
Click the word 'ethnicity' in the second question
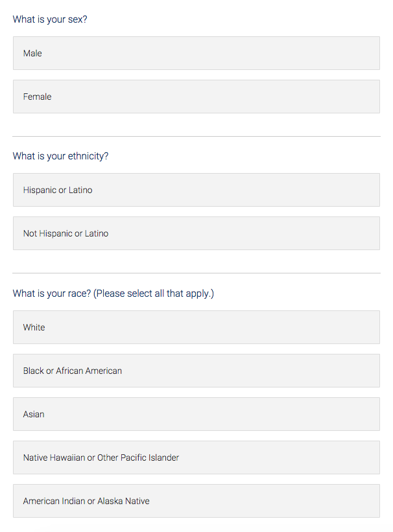pyautogui.click(x=88, y=156)
